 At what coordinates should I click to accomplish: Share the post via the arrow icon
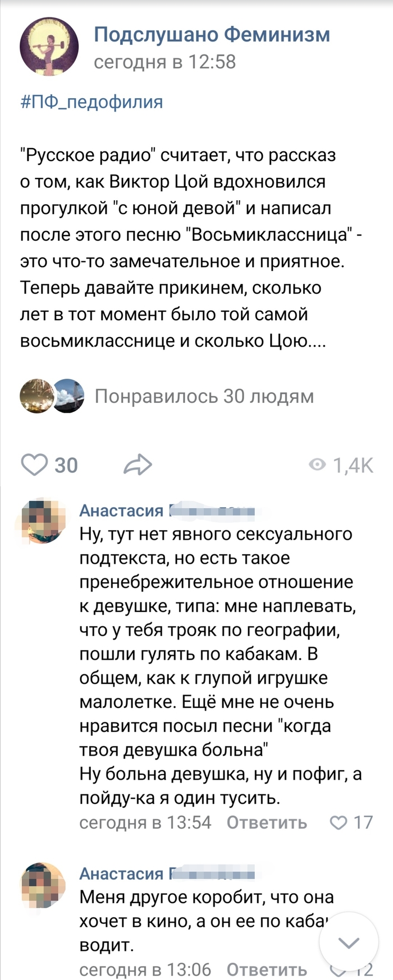coord(138,465)
